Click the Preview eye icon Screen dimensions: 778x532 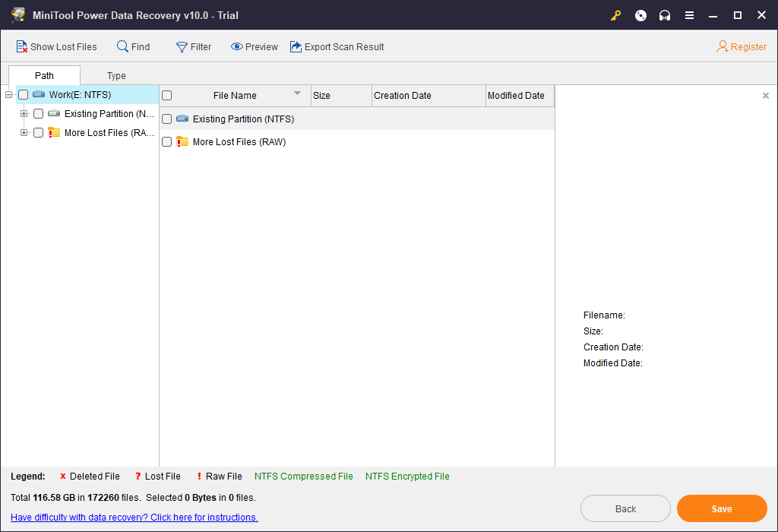(237, 46)
